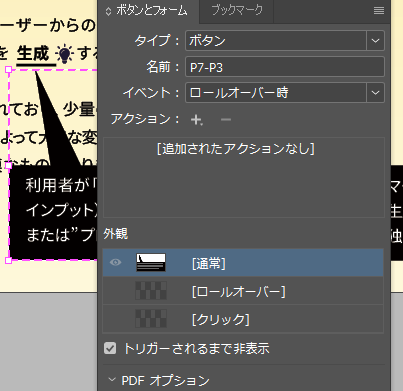Switch to the ブックマーク tab

pos(237,11)
